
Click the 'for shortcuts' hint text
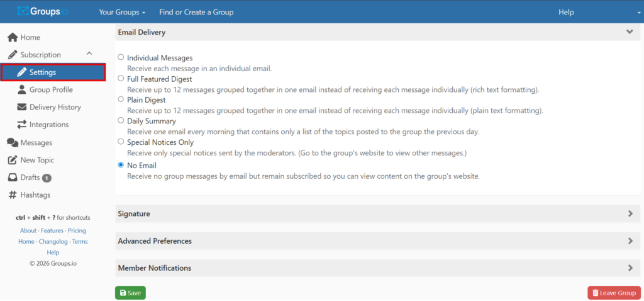(74, 217)
